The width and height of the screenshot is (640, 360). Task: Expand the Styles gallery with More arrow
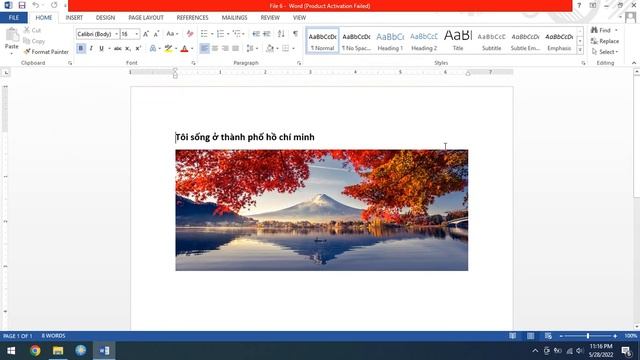(x=580, y=50)
